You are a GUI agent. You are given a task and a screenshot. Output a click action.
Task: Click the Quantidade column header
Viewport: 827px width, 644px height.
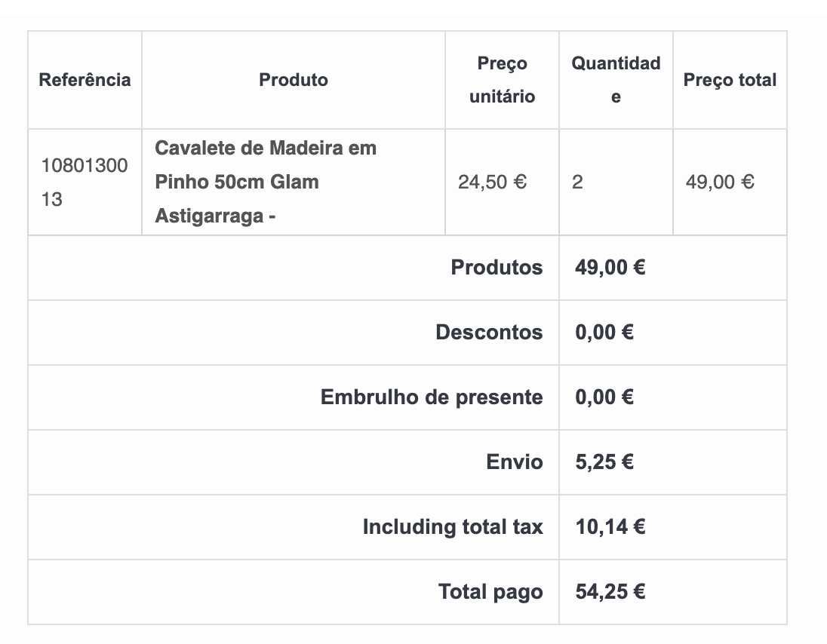(616, 80)
